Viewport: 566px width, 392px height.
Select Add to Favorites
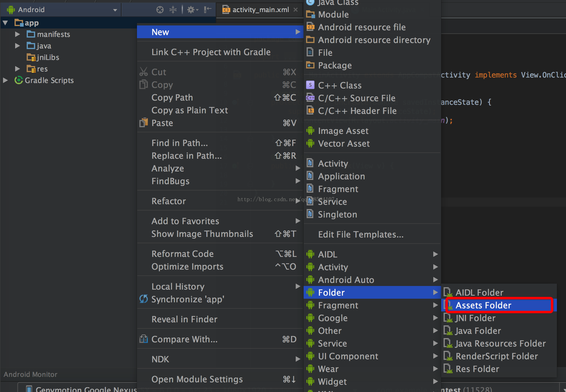[220, 221]
